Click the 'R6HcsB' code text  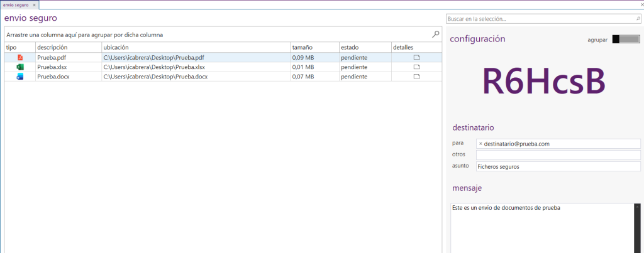point(544,80)
